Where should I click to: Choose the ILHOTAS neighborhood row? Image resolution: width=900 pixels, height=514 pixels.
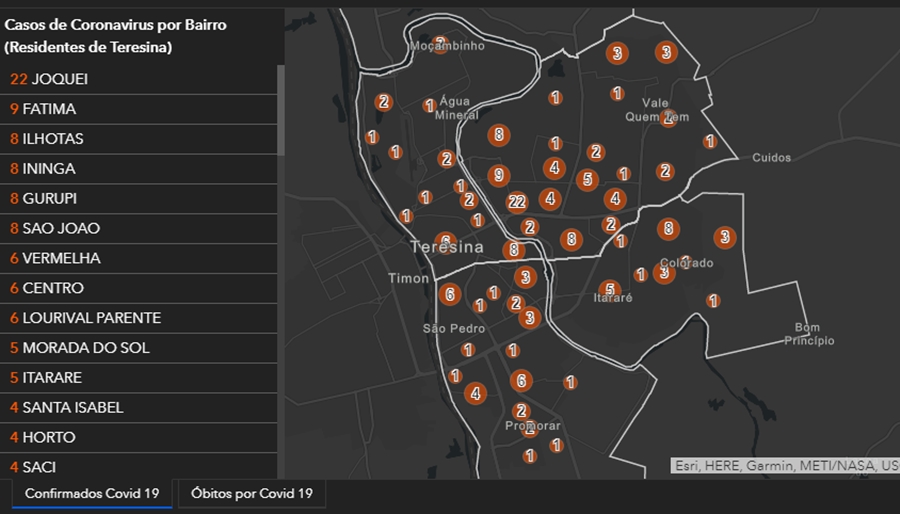[138, 139]
